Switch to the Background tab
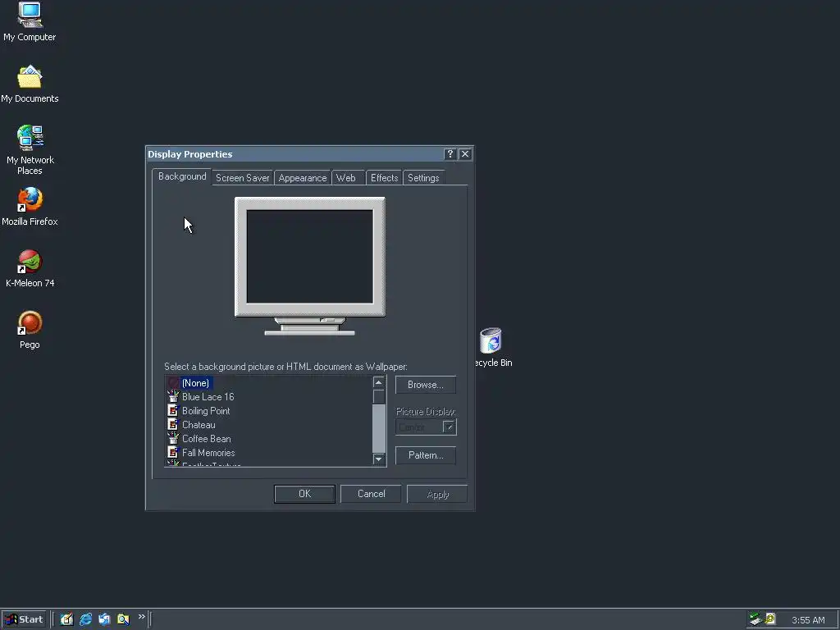Screen dimensions: 840x630 pyautogui.click(x=182, y=176)
